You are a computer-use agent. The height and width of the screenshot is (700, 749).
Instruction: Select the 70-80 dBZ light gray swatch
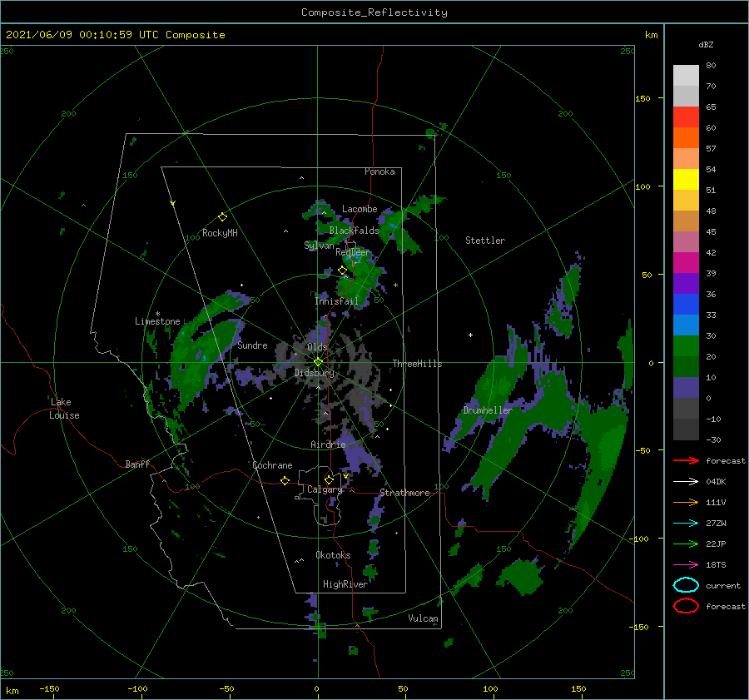686,76
